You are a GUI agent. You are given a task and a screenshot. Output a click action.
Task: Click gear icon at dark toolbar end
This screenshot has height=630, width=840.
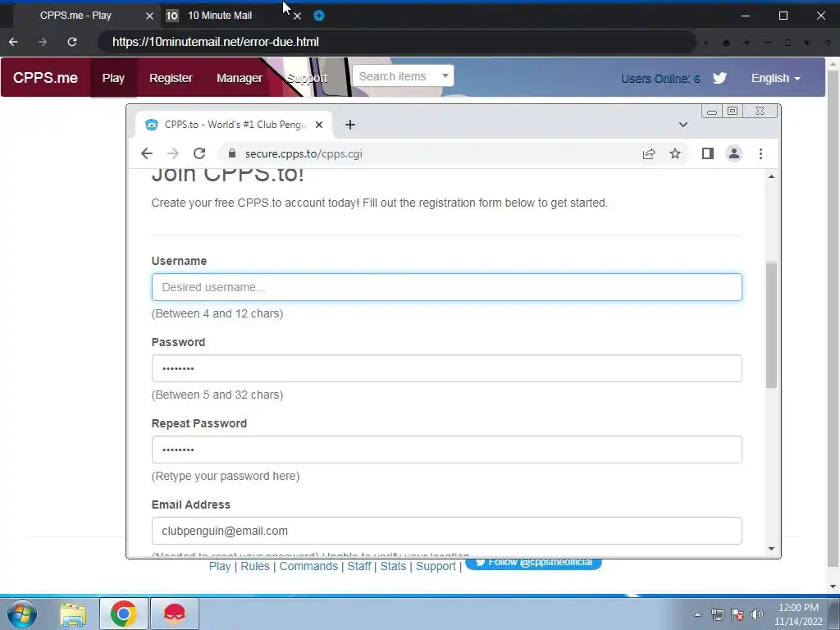828,43
